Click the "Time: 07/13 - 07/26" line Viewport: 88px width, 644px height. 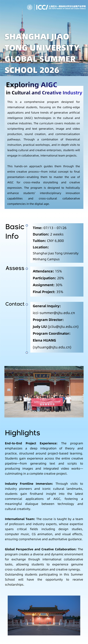(x=50, y=228)
